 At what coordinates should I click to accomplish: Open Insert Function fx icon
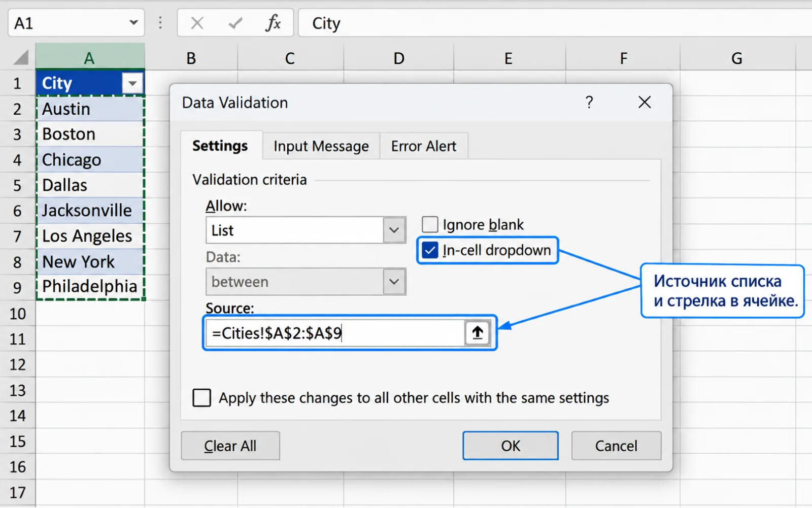tap(273, 23)
